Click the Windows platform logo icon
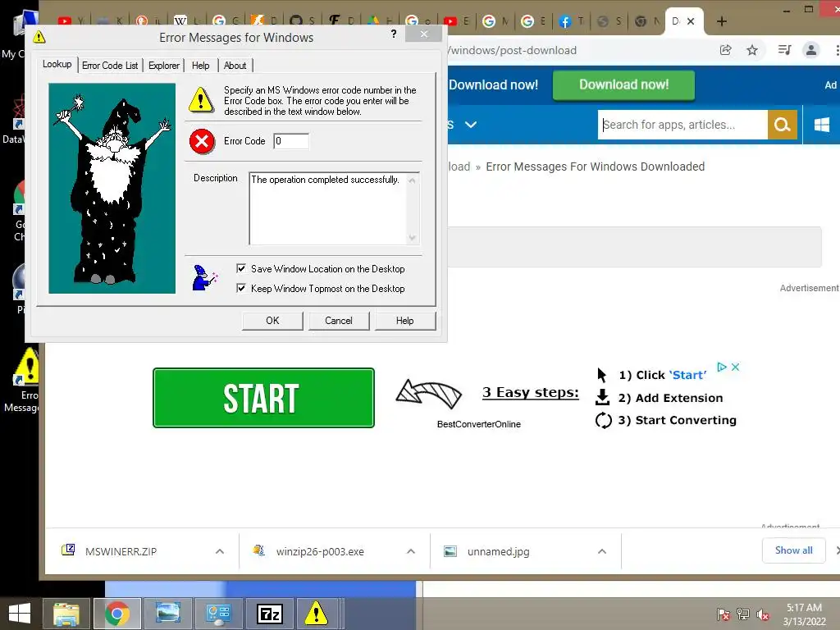The height and width of the screenshot is (630, 840). (821, 125)
